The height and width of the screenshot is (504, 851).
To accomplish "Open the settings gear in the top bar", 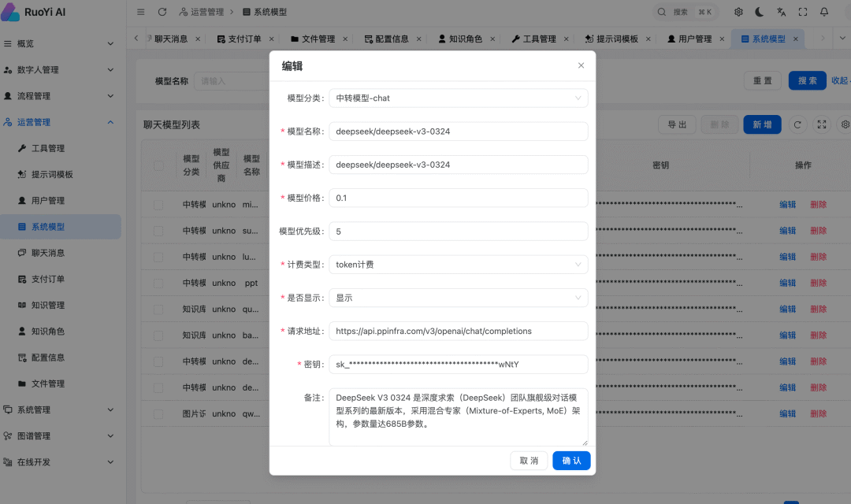I will click(738, 12).
